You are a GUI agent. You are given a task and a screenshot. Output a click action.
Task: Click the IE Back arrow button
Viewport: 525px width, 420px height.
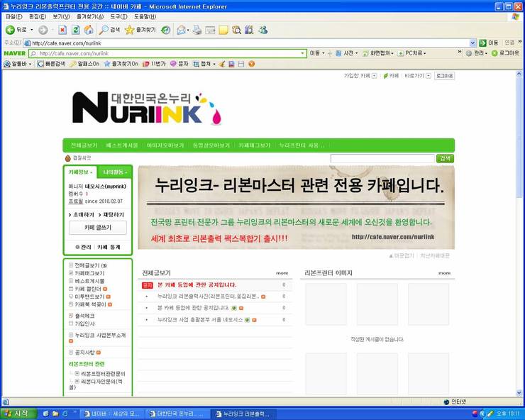point(16,30)
